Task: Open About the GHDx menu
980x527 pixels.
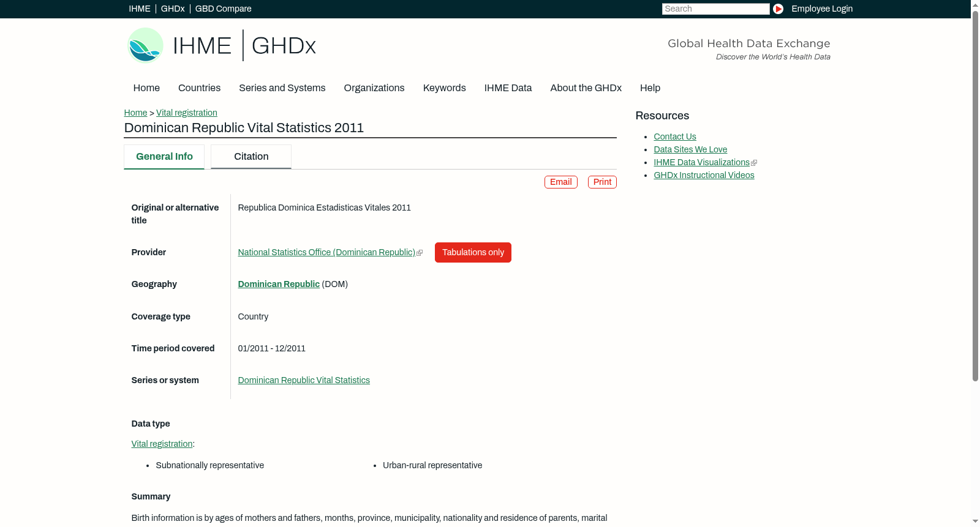Action: point(586,88)
